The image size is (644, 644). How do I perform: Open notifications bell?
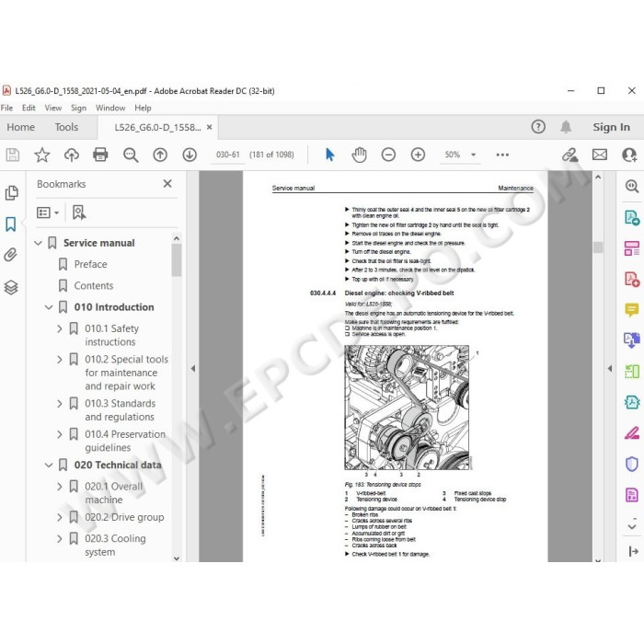566,127
